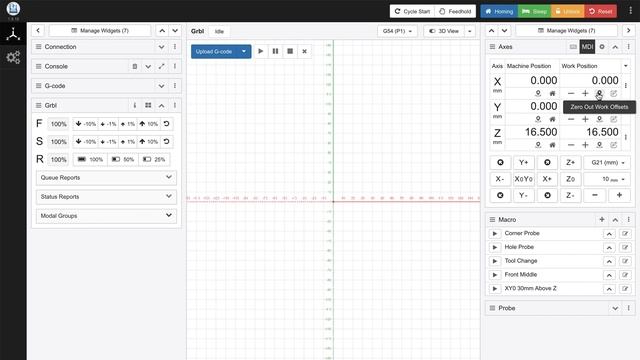Click Cycle Start button
Viewport: 640px width, 360px height.
click(x=412, y=11)
